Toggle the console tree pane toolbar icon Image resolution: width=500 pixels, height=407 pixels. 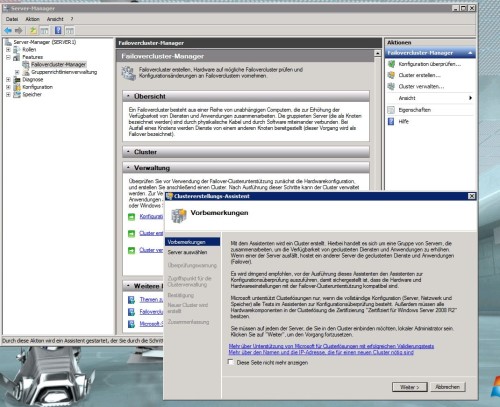point(44,31)
